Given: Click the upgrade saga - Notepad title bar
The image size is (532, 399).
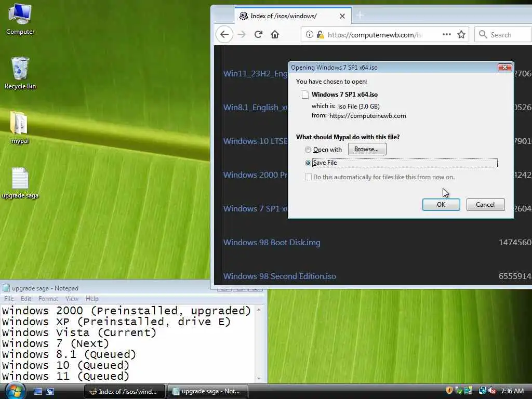Looking at the screenshot, I should [x=105, y=288].
